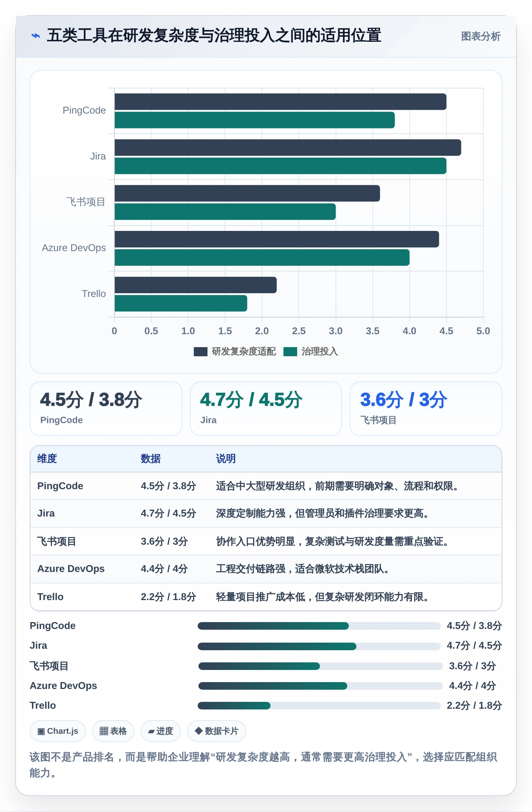Viewport: 532px width, 812px height.
Task: Click the diamond icon in 数据卡片 chip
Action: click(198, 731)
